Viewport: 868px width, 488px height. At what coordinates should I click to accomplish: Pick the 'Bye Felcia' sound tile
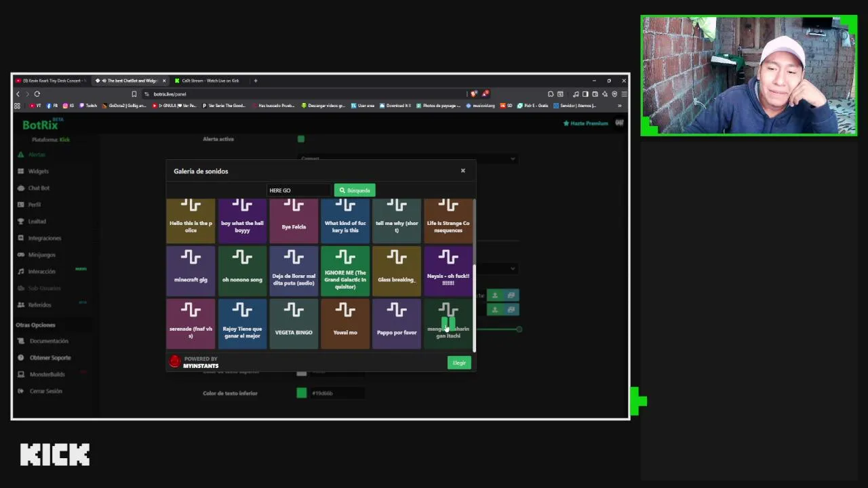[294, 221]
